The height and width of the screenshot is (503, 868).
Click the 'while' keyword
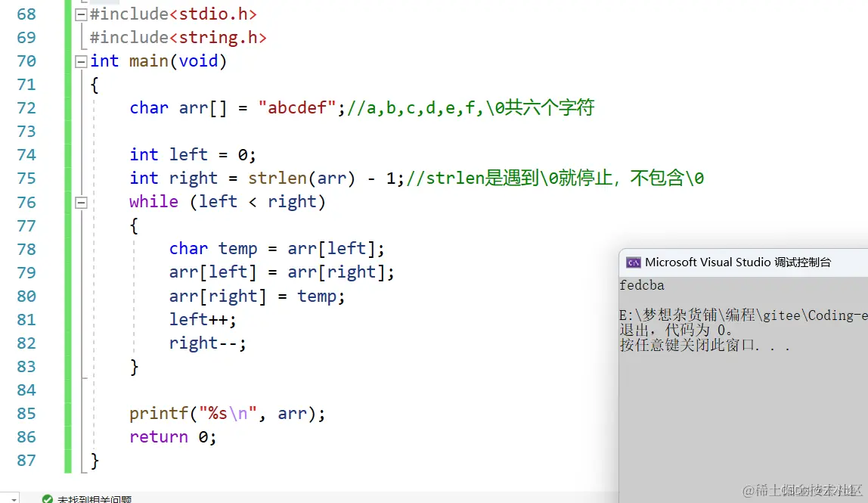coord(154,202)
